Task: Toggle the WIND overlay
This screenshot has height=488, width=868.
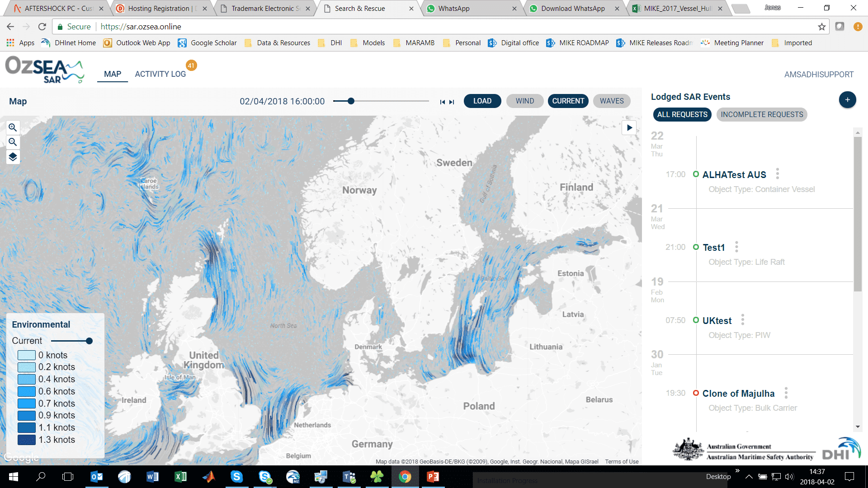Action: coord(525,101)
